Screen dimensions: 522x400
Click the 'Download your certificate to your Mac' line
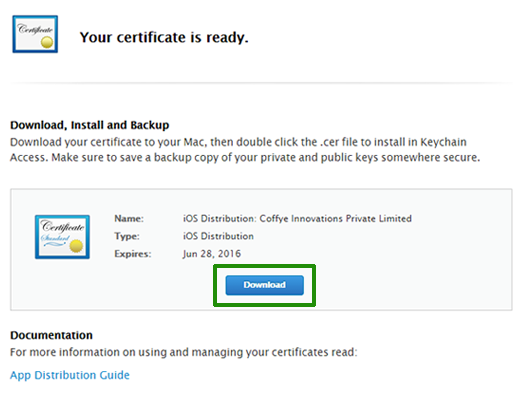[238, 142]
